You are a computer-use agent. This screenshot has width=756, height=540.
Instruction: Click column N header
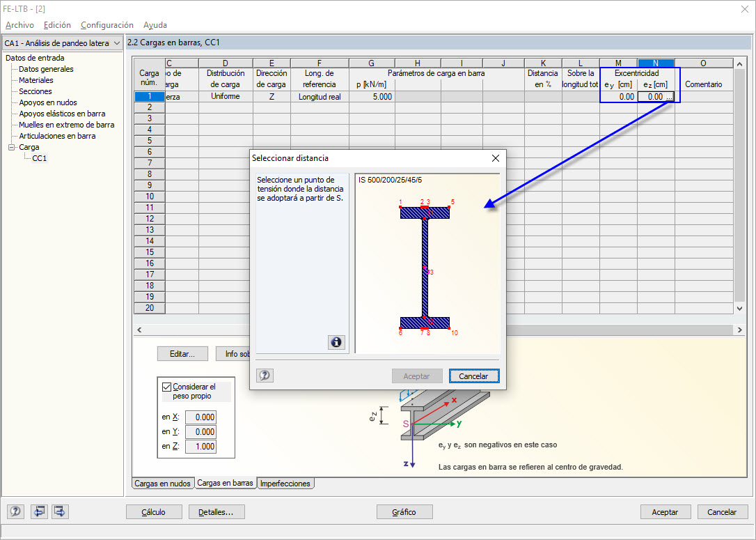tap(656, 63)
